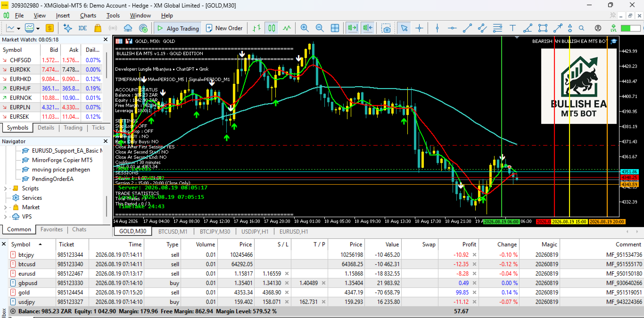Image resolution: width=644 pixels, height=318 pixels.
Task: Open the Favorites tab in Navigator
Action: [52, 229]
